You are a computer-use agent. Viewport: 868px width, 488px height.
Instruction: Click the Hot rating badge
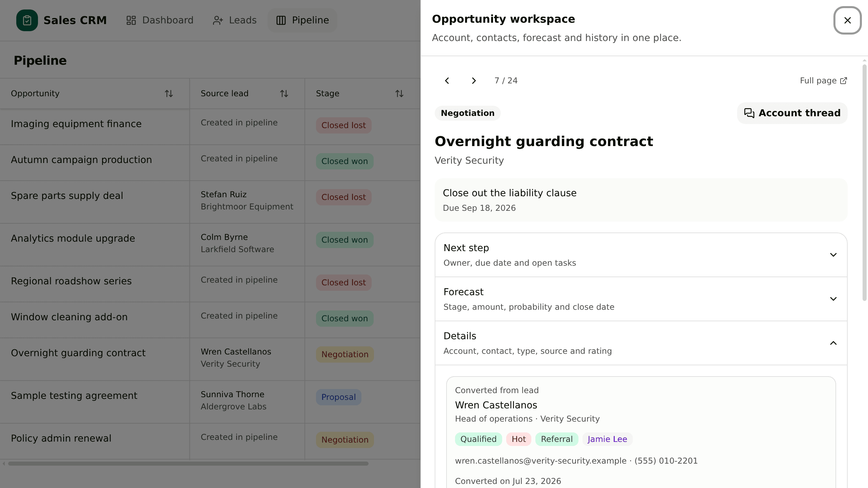519,439
